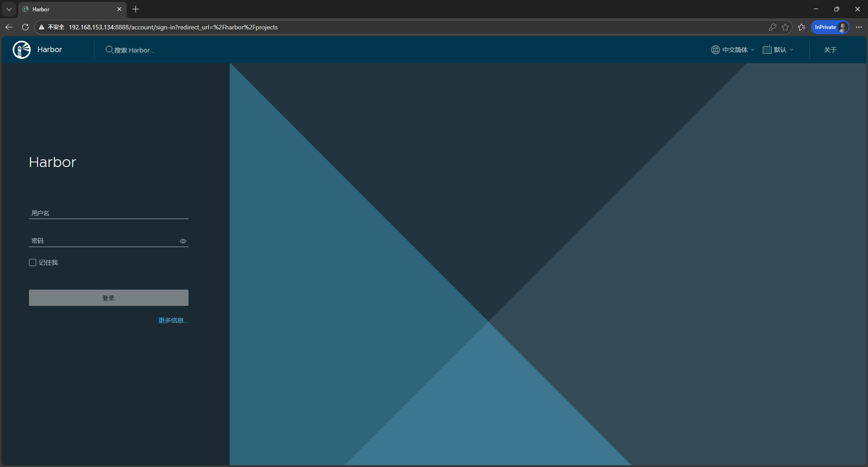
Task: Click the globe language icon
Action: pos(715,50)
